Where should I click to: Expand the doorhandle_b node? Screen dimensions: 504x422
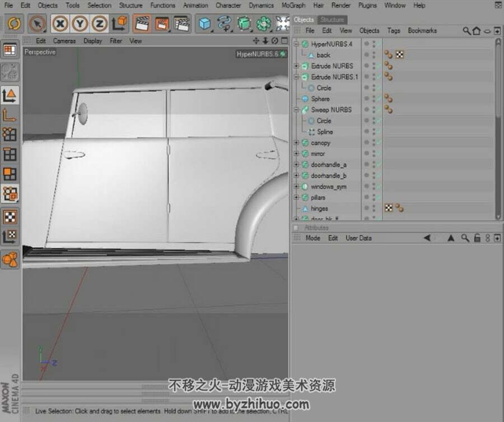pyautogui.click(x=296, y=175)
